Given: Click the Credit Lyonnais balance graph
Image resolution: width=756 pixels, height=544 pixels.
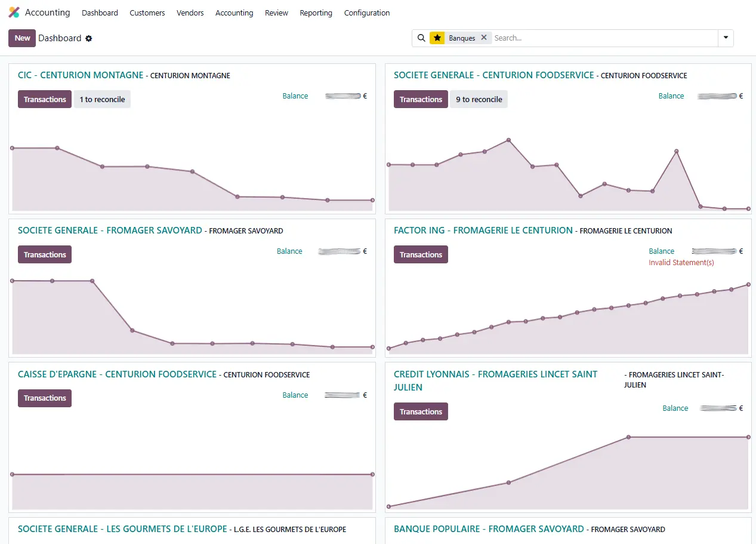Looking at the screenshot, I should pos(568,472).
